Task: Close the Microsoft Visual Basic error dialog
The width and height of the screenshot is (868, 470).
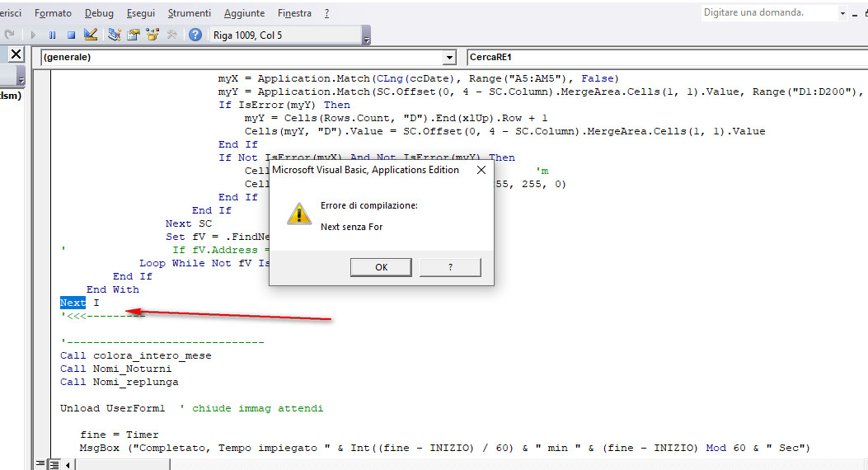Action: [481, 170]
